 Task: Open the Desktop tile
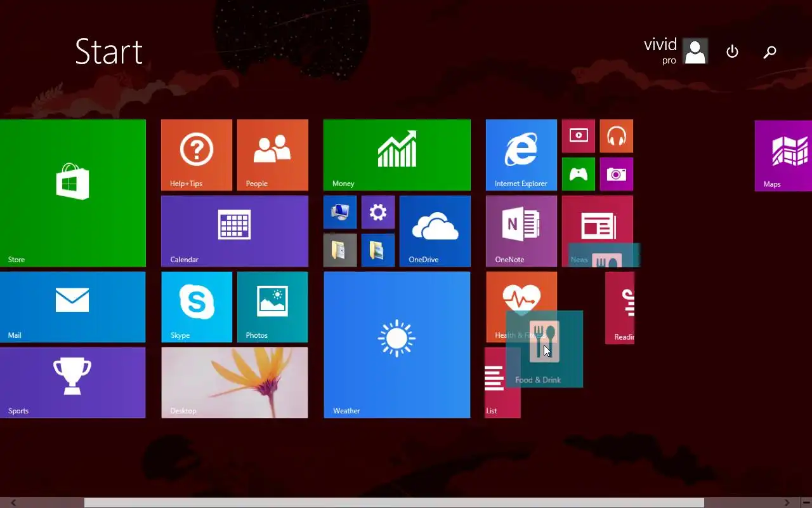coord(235,382)
